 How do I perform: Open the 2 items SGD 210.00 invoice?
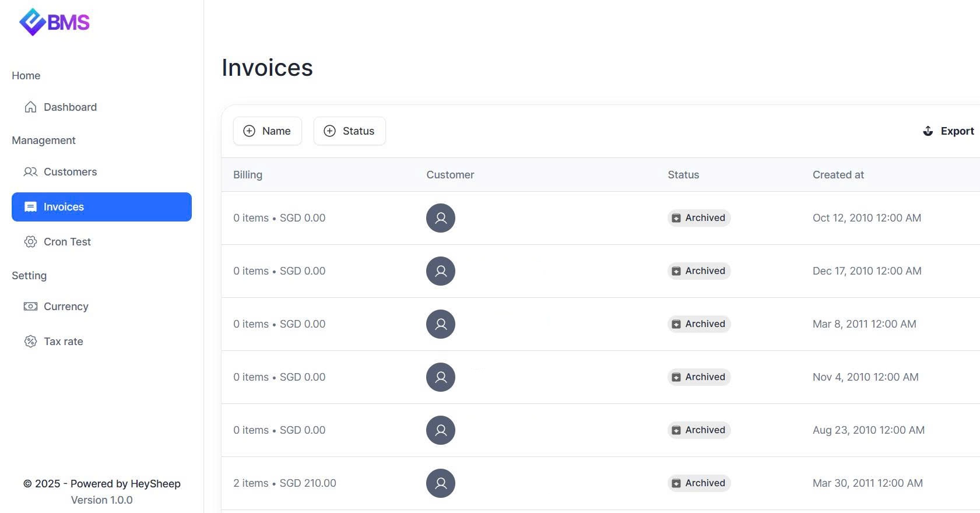coord(284,483)
